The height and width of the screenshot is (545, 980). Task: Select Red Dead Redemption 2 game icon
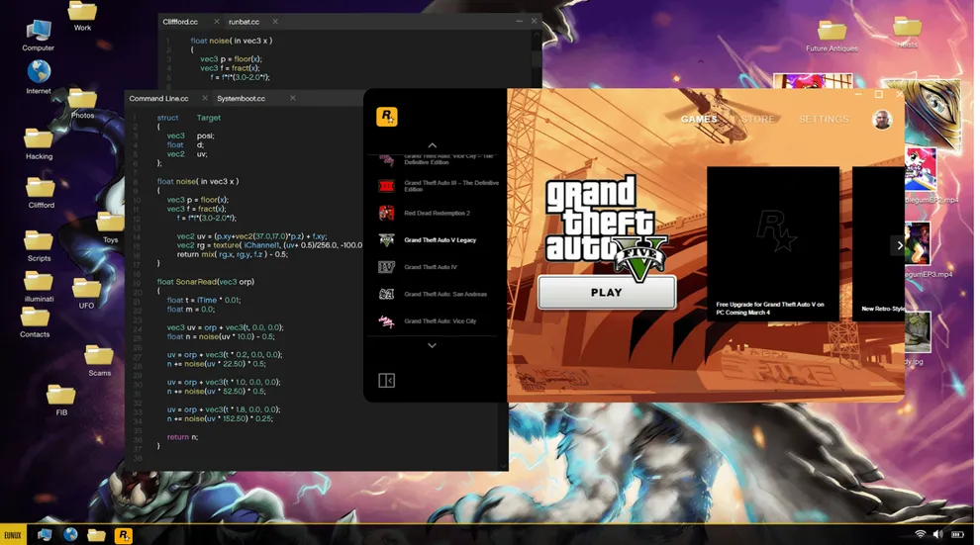click(x=386, y=213)
